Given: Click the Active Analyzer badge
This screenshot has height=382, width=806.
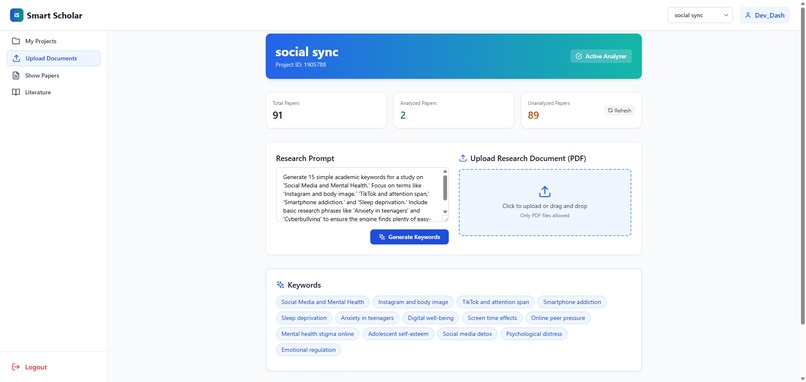Looking at the screenshot, I should (601, 57).
